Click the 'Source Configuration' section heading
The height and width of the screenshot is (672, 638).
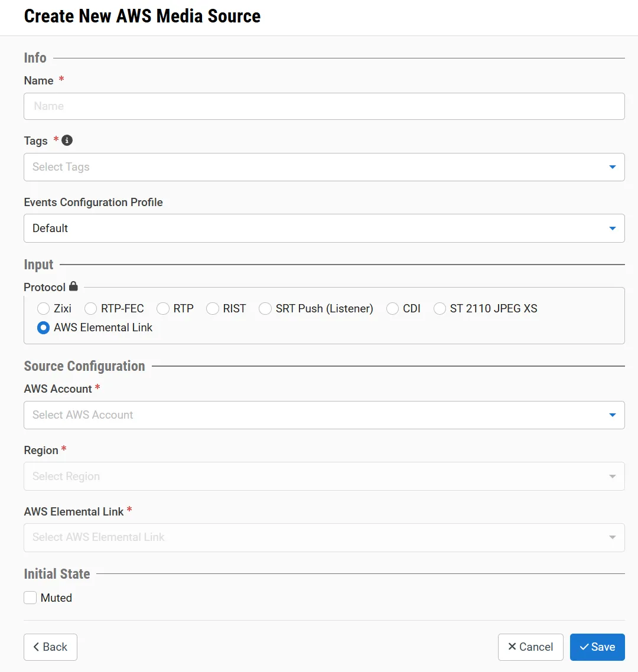(84, 366)
